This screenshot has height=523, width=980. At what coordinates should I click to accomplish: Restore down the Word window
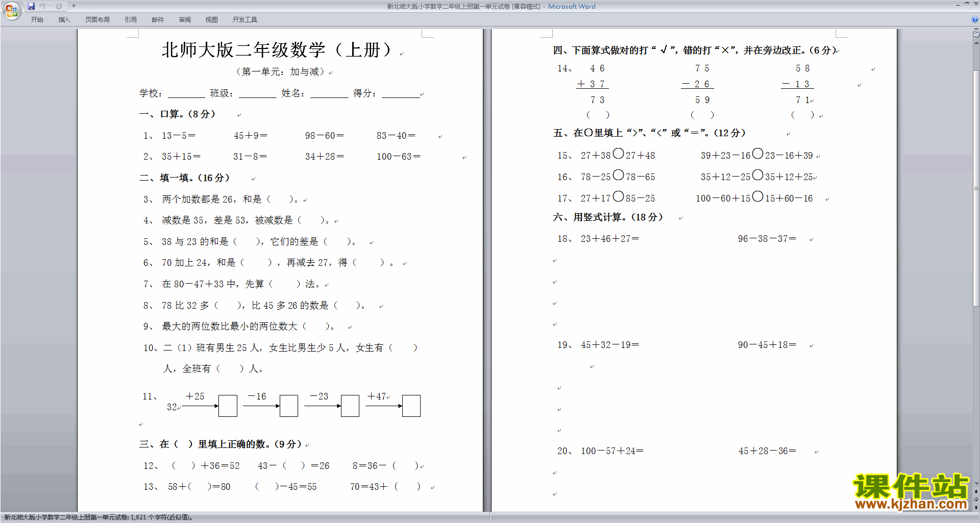966,4
